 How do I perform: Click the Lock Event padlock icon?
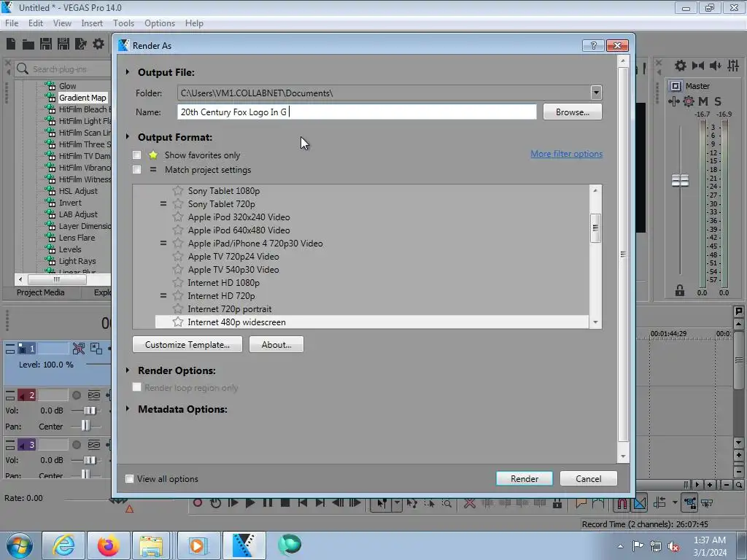pyautogui.click(x=557, y=503)
